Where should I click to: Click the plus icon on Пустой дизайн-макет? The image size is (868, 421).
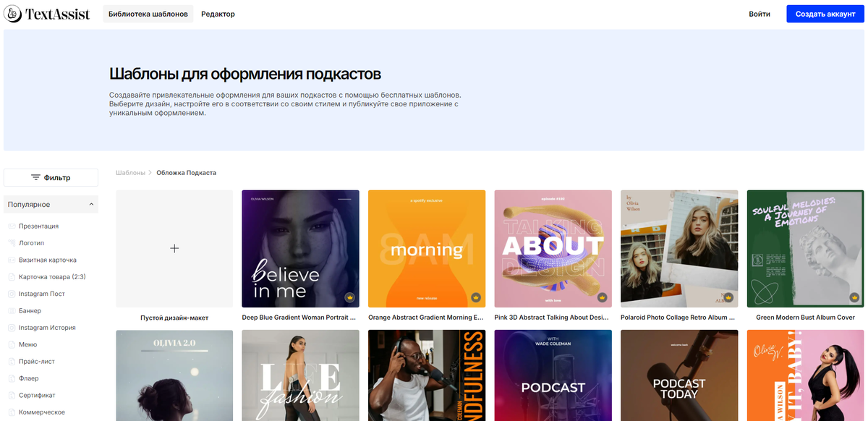[x=174, y=248]
